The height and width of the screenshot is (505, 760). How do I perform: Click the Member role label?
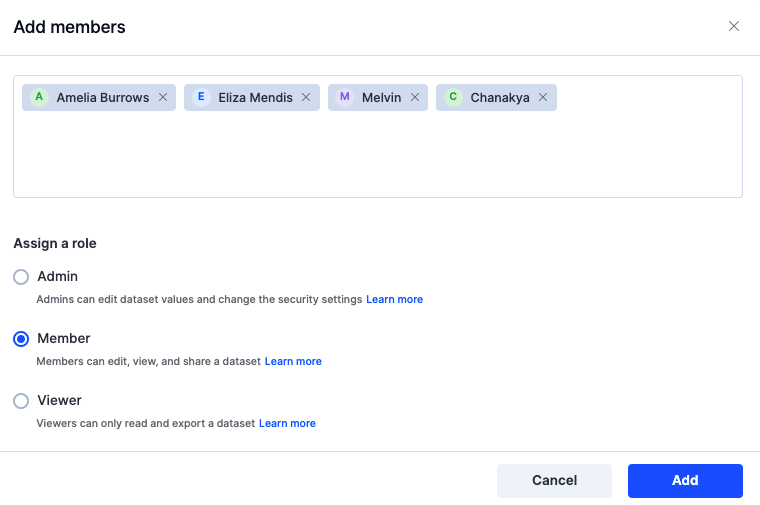pos(63,338)
